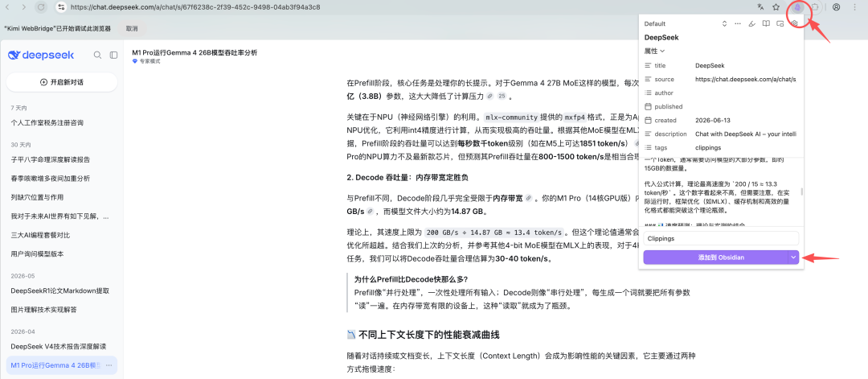Click the 专家模式 diamond badge under the title
Viewport: 868px width, 379px height.
coord(146,61)
